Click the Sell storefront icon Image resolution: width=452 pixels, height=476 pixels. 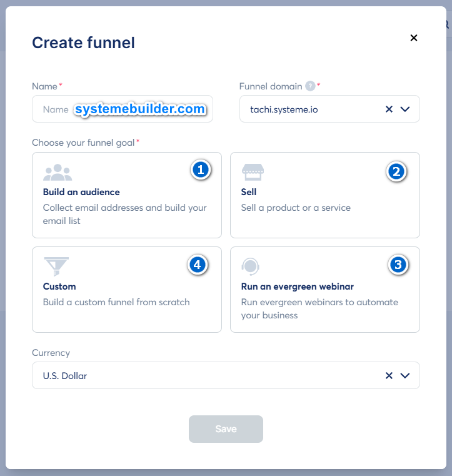tap(253, 172)
